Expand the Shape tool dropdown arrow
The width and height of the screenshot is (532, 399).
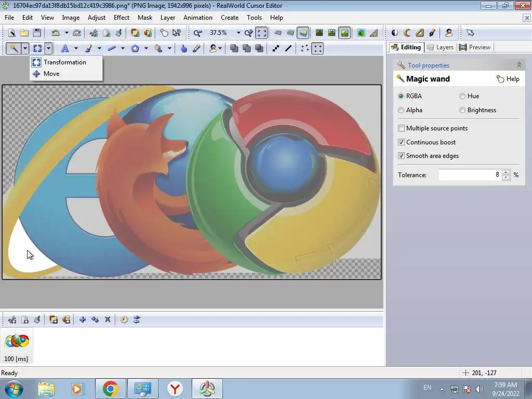(x=146, y=48)
